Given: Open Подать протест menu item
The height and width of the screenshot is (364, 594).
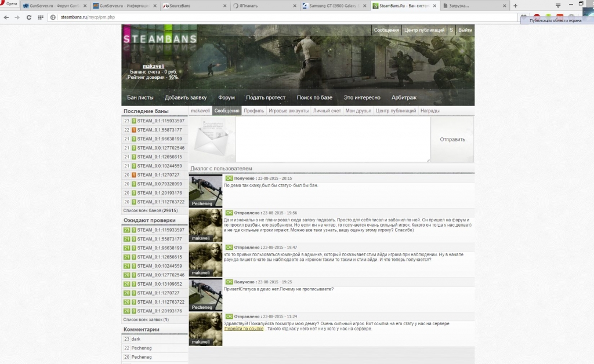Looking at the screenshot, I should click(266, 97).
